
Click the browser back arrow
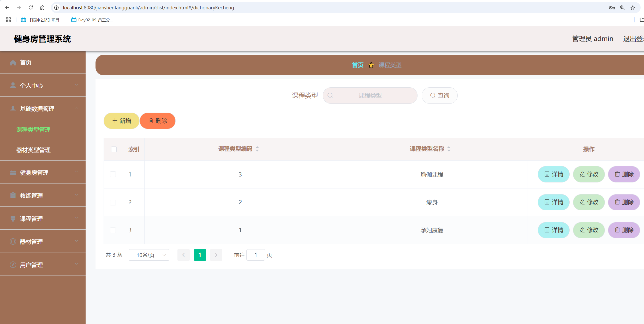point(7,8)
